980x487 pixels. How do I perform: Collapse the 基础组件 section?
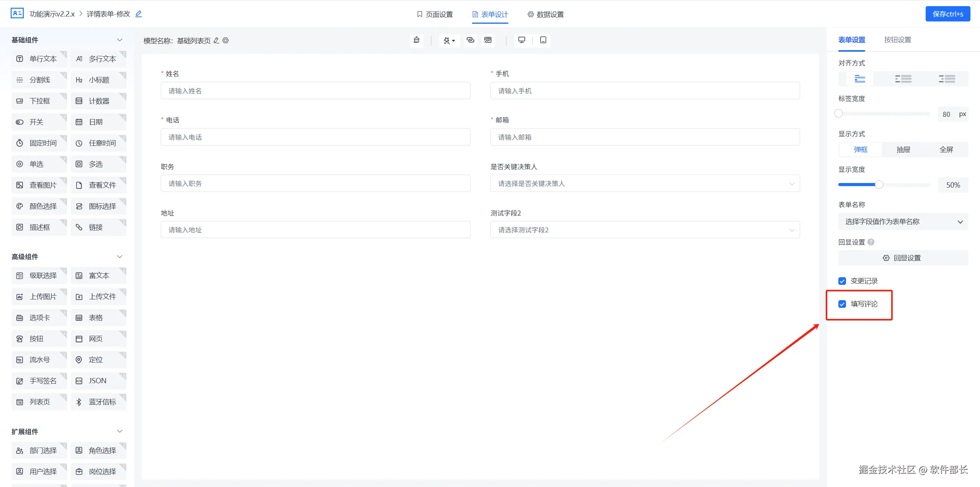[x=119, y=40]
